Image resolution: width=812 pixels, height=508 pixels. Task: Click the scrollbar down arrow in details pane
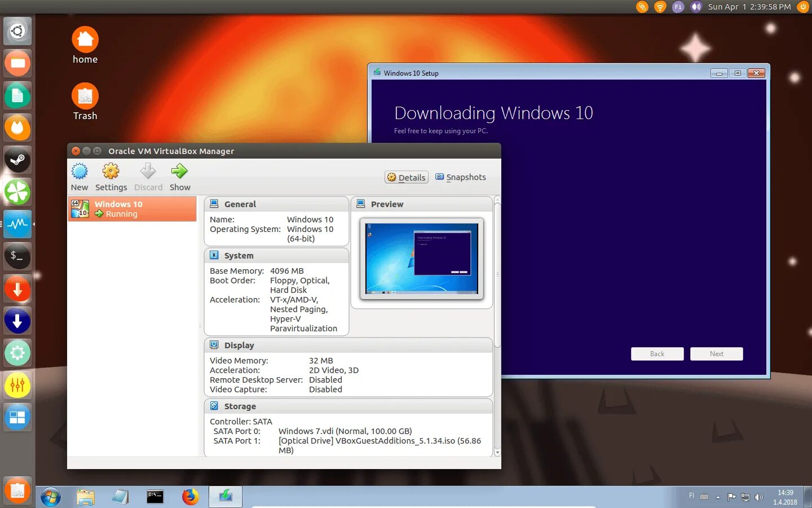[497, 453]
